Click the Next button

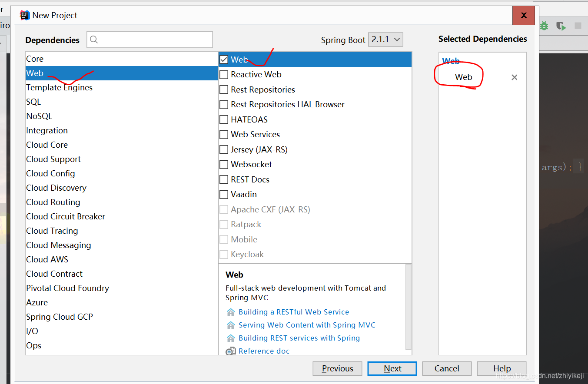[x=392, y=368]
